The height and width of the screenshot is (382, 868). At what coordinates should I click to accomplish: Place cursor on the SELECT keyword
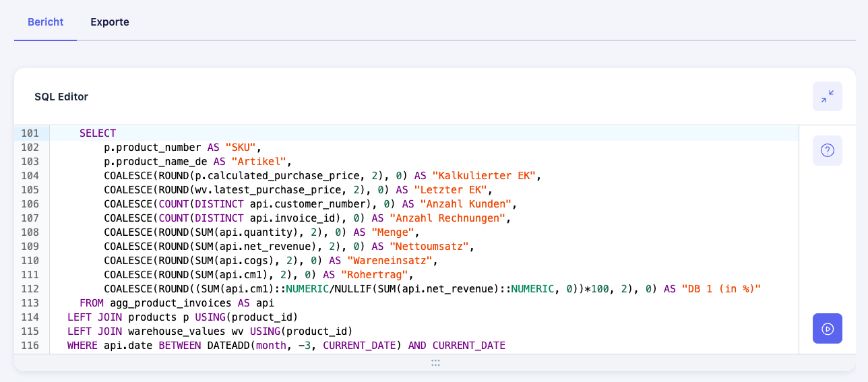(x=98, y=133)
